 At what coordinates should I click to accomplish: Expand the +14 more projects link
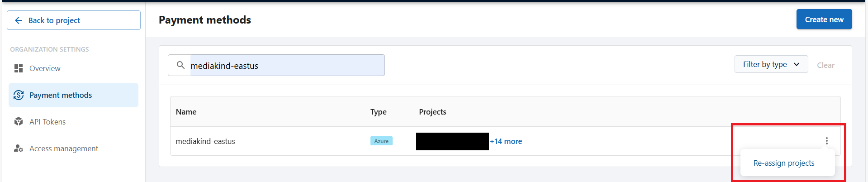point(506,141)
